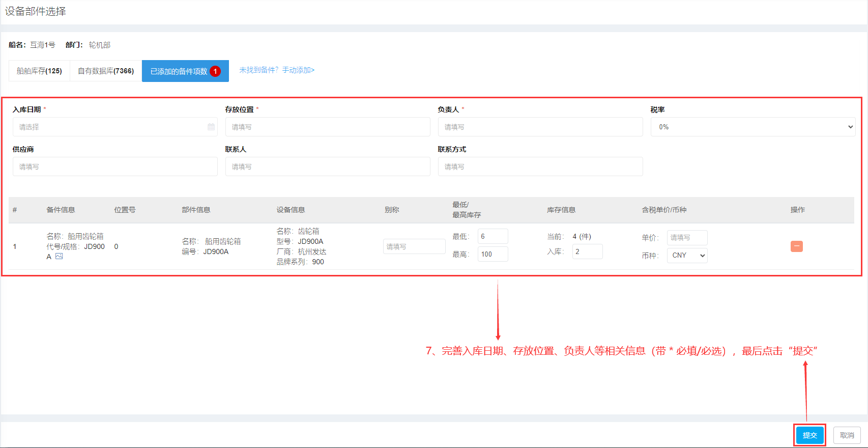Viewport: 868px width, 448px height.
Task: Click the 位置号 column header
Action: point(125,210)
